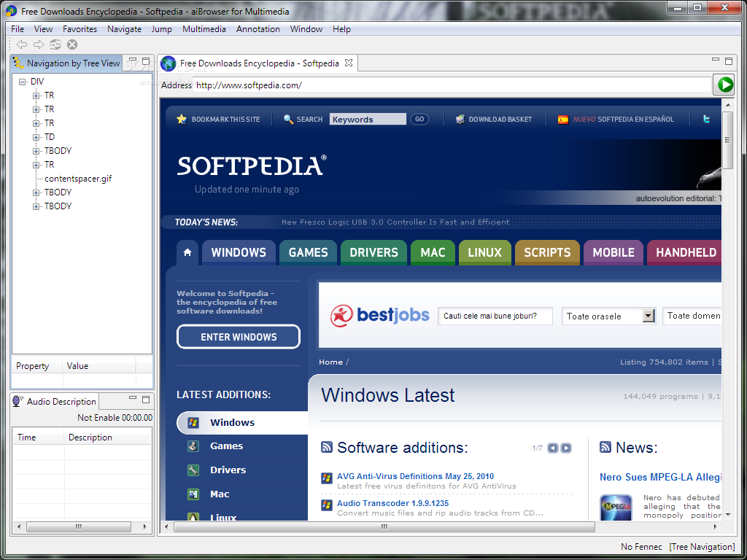Select the Audio Description tab
Screen dimensions: 747x560
click(x=54, y=402)
